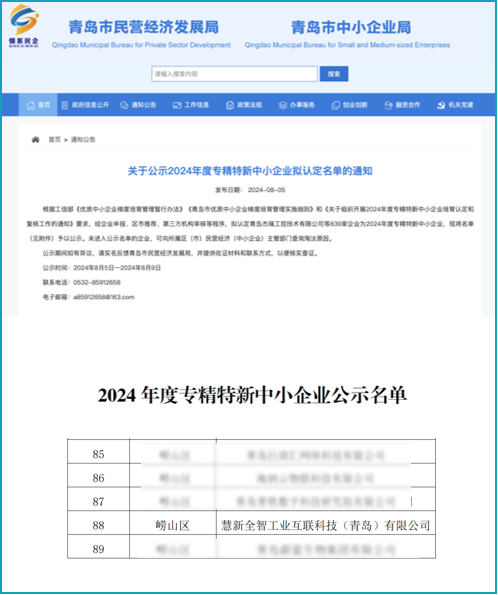Click the English title Qingdao Municipal Bureau for Private Sector Development

(x=141, y=45)
